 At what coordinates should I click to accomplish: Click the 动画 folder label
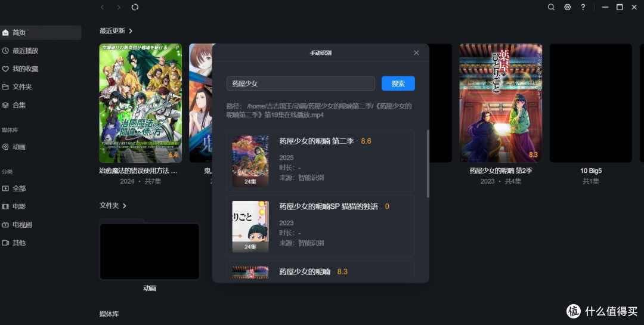coord(150,288)
